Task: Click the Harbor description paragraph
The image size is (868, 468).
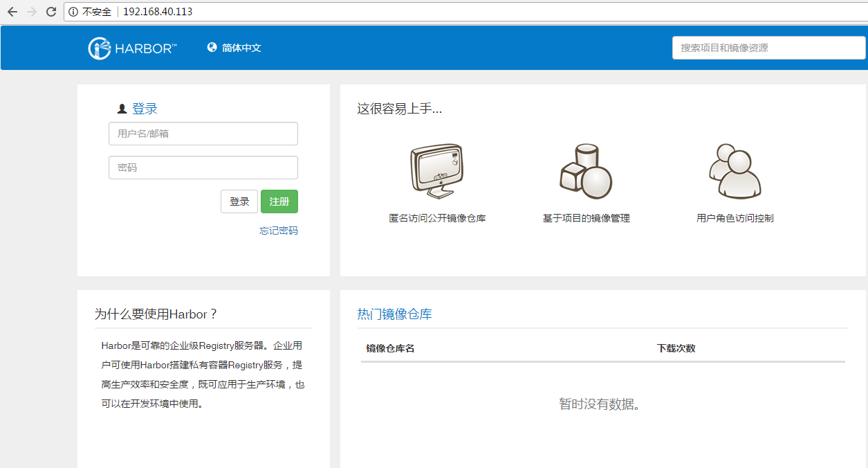Action: [x=203, y=375]
